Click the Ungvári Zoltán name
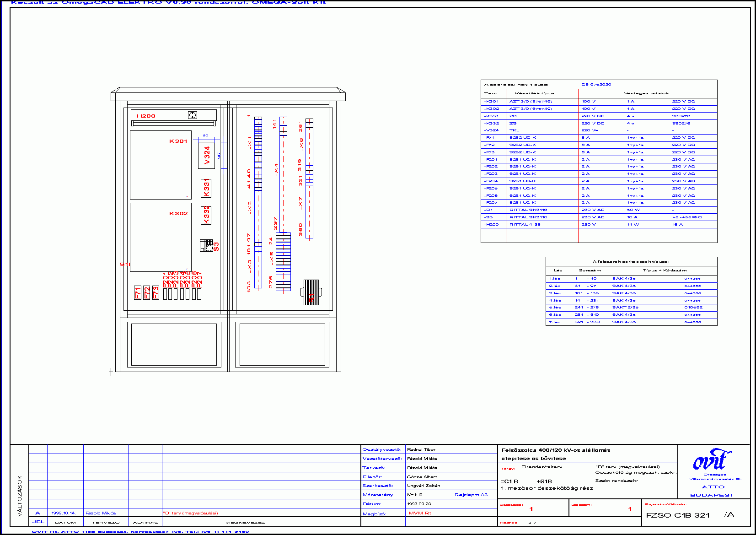This screenshot has height=535, width=756. coord(424,486)
